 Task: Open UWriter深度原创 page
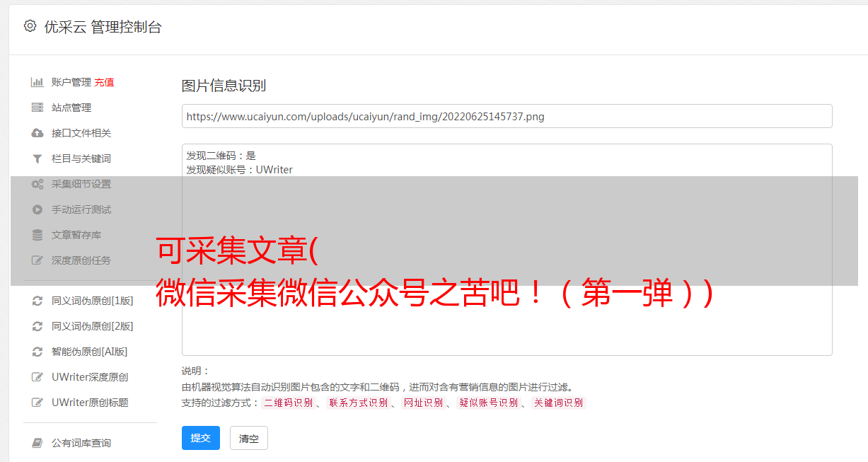coord(90,377)
